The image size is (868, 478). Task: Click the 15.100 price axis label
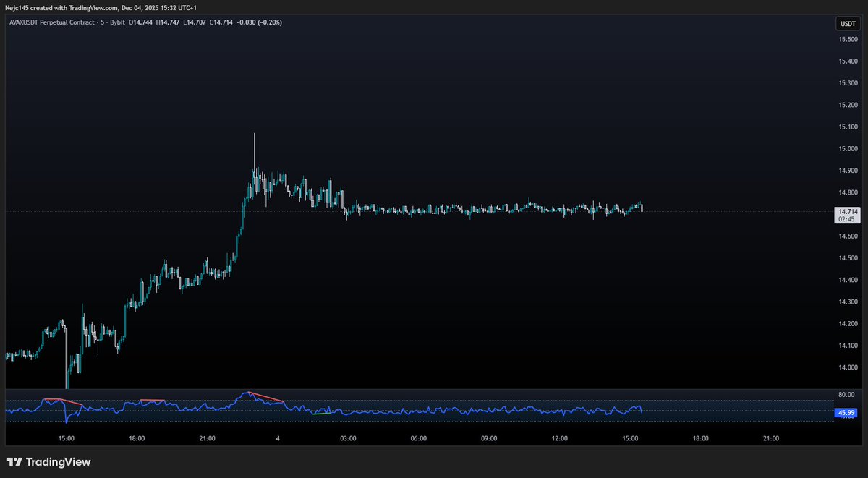[x=847, y=127]
